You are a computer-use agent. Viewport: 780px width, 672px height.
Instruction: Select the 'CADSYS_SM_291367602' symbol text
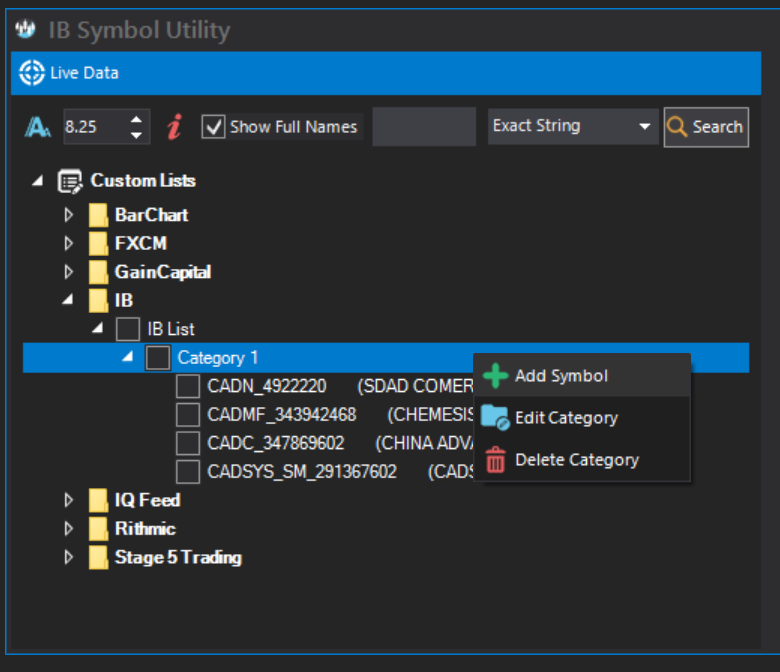(302, 472)
